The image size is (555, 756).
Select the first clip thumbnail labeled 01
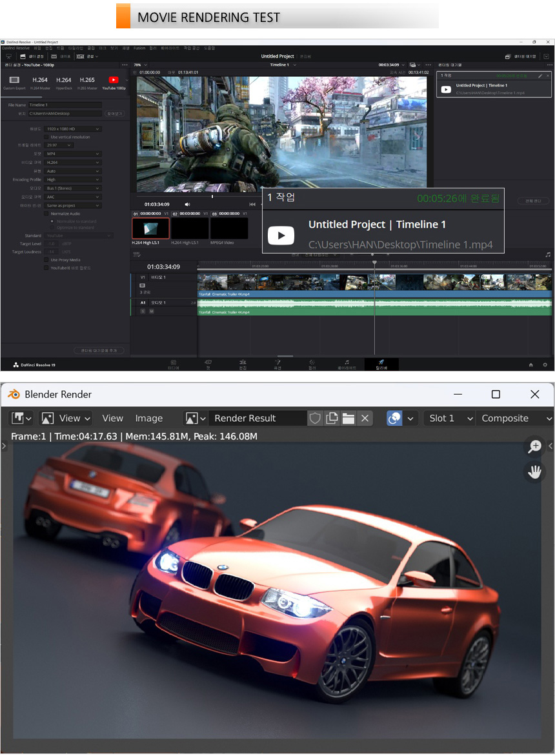150,228
